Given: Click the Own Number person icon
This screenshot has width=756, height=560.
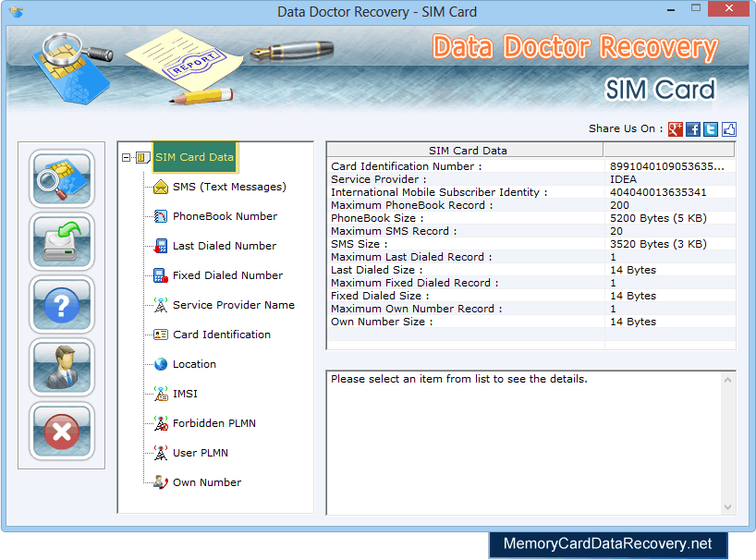Looking at the screenshot, I should point(161,482).
